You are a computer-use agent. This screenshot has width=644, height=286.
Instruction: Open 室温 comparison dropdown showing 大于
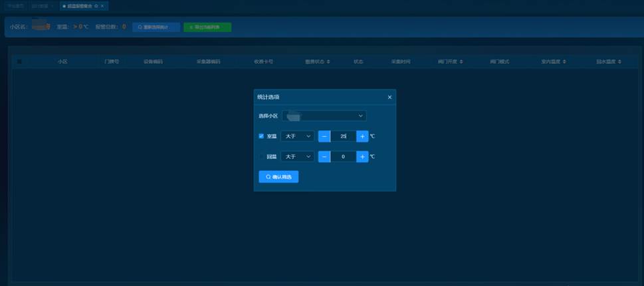tap(296, 136)
